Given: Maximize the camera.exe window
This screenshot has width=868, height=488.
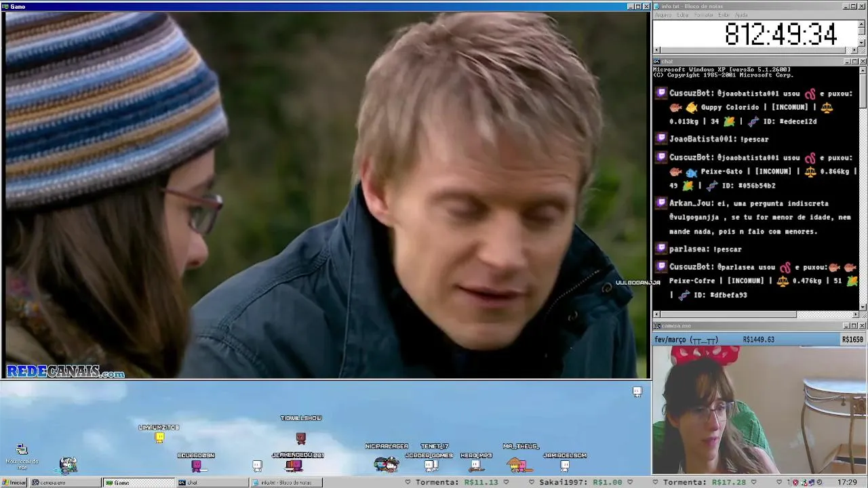Looking at the screenshot, I should tap(854, 326).
